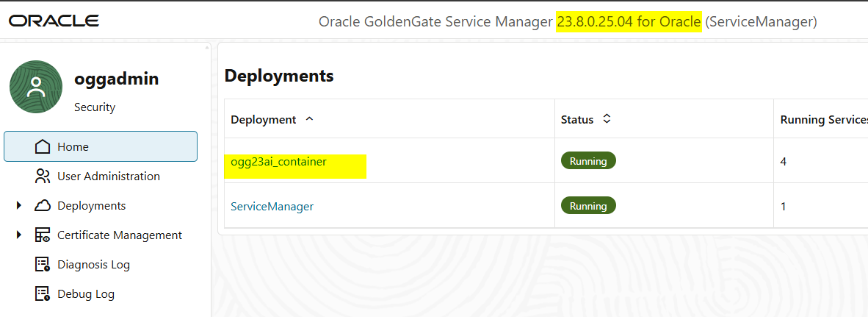
Task: Click the Deployments cloud icon in sidebar
Action: pyautogui.click(x=43, y=206)
